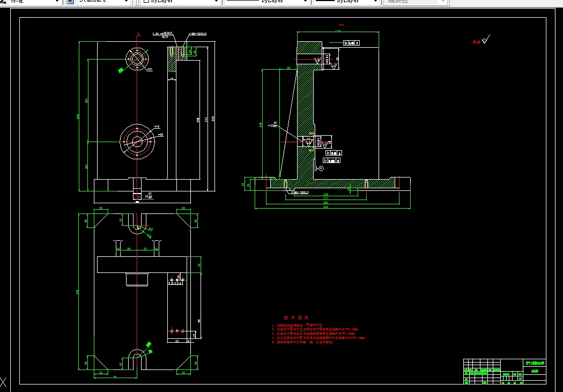Image resolution: width=563 pixels, height=392 pixels.
Task: Select the top geometric tolerance frame
Action: (x=352, y=43)
